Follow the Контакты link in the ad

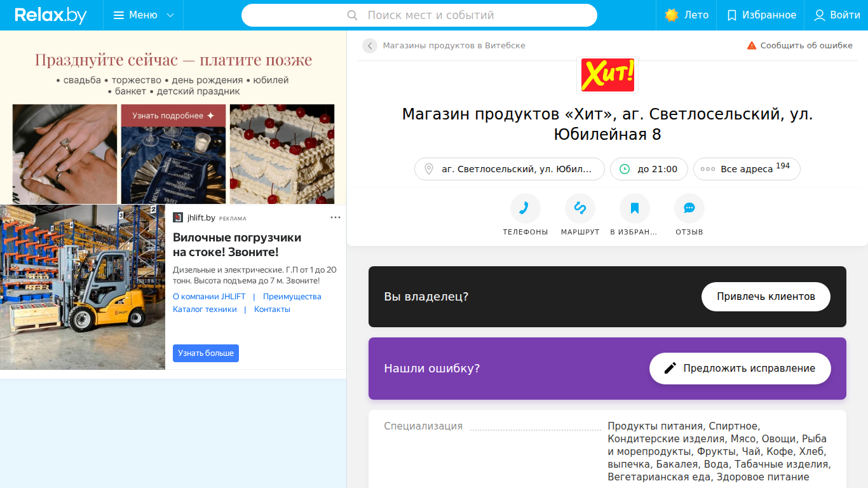[272, 309]
